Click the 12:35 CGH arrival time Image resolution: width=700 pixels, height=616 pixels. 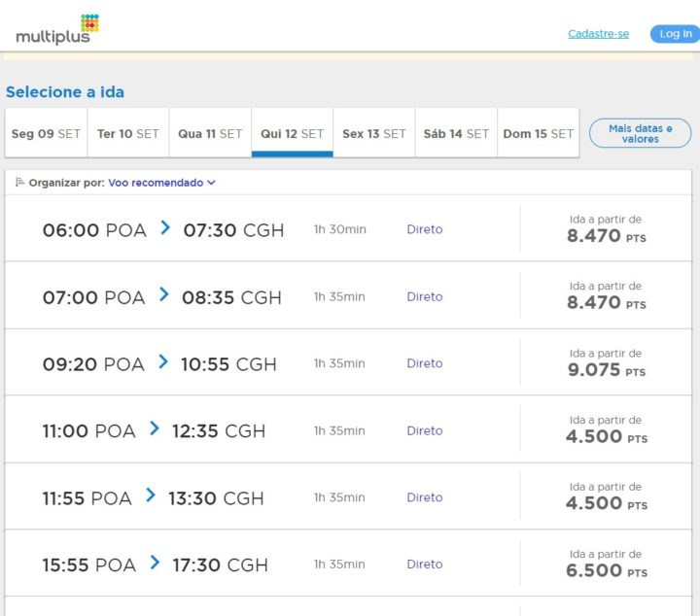click(219, 431)
